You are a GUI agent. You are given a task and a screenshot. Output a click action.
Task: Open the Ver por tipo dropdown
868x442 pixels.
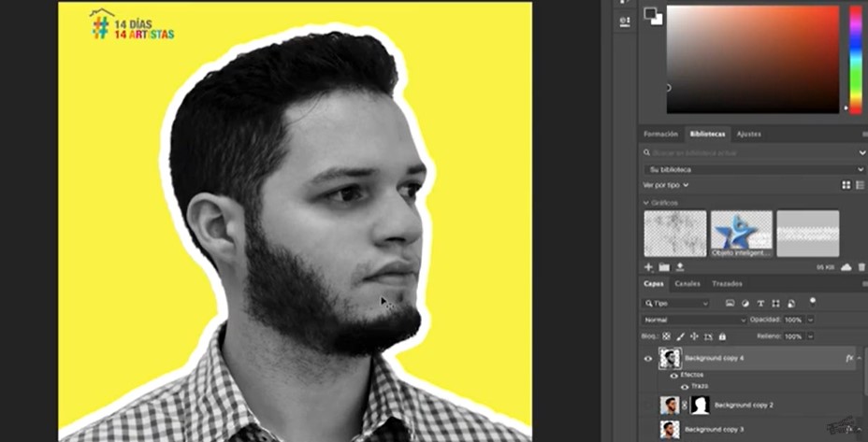[x=666, y=185]
